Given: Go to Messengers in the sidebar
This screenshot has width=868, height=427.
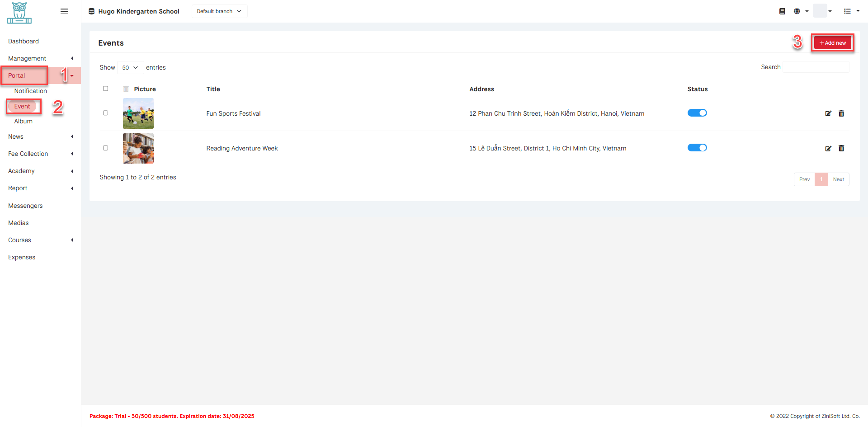Looking at the screenshot, I should pos(25,206).
